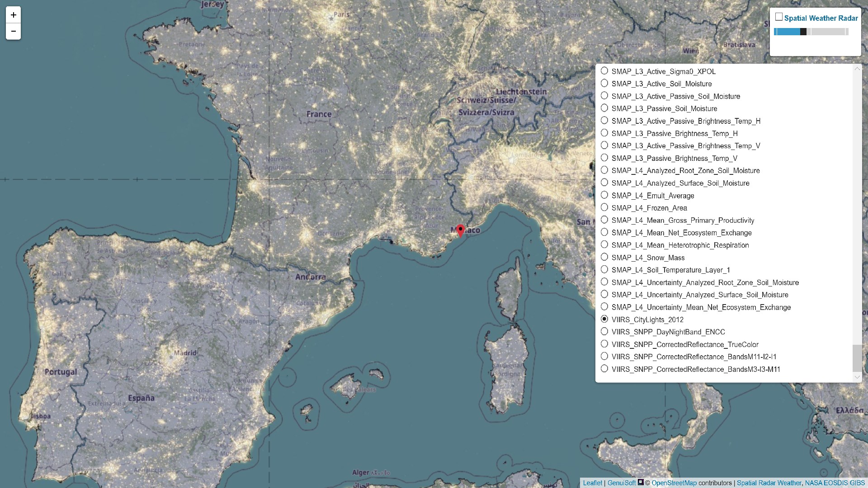Viewport: 868px width, 488px height.
Task: Select SMAP_L4_Soil_Temperature_Layer_1 option
Action: (604, 269)
